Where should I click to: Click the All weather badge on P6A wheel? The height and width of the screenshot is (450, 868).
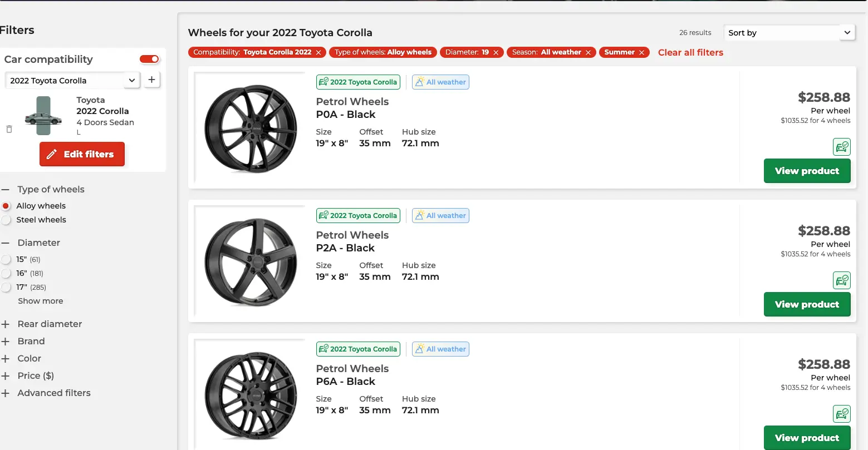point(440,349)
